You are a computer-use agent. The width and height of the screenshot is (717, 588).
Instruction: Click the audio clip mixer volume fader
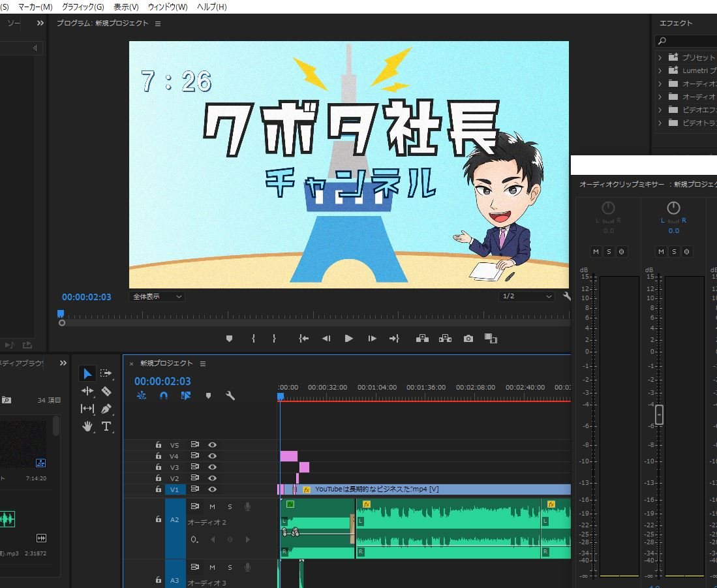click(659, 415)
